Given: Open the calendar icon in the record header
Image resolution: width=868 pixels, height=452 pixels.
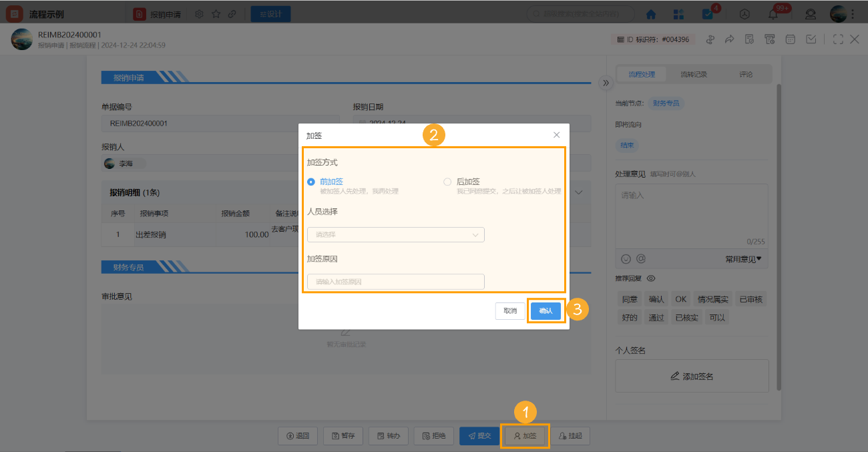Looking at the screenshot, I should (790, 39).
